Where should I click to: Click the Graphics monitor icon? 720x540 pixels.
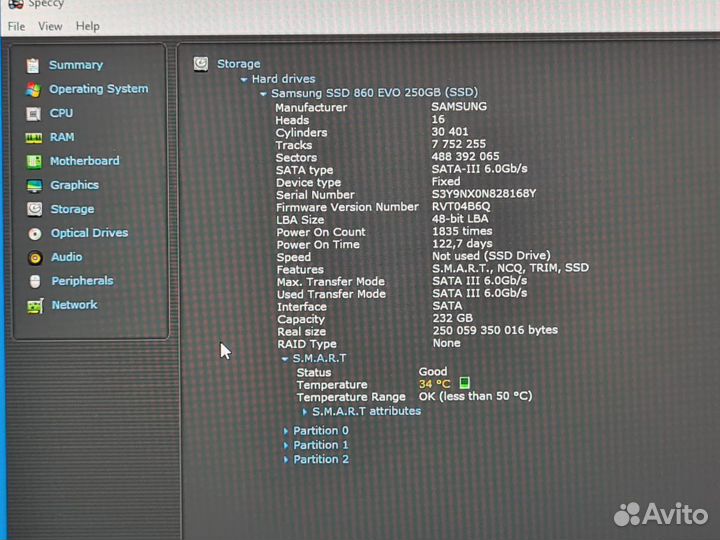click(34, 186)
